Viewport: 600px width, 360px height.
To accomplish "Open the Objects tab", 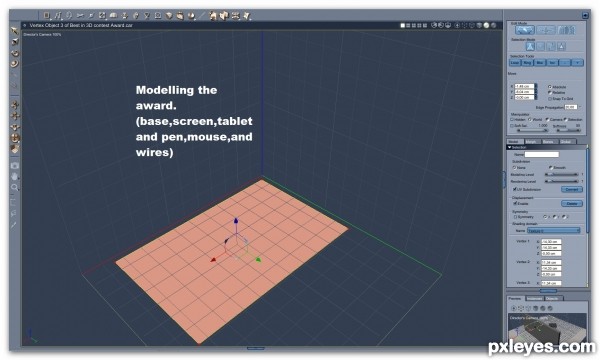I will click(552, 298).
